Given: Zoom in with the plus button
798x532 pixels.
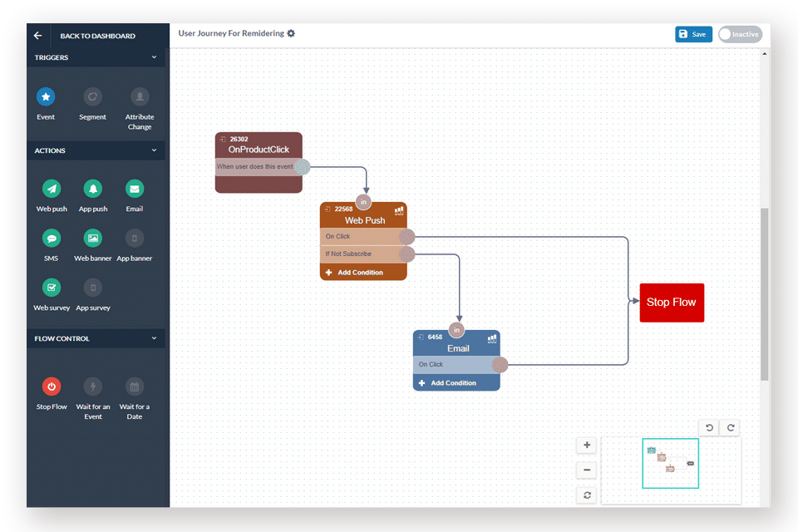Looking at the screenshot, I should click(x=586, y=445).
